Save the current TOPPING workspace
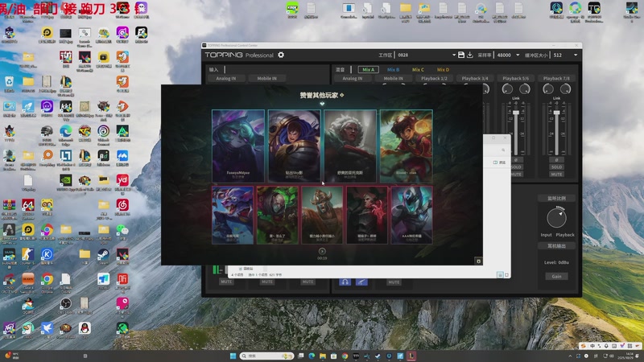 tap(461, 55)
